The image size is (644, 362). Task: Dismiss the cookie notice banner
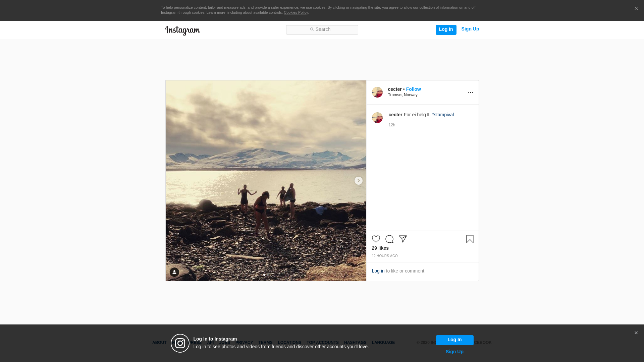point(636,9)
